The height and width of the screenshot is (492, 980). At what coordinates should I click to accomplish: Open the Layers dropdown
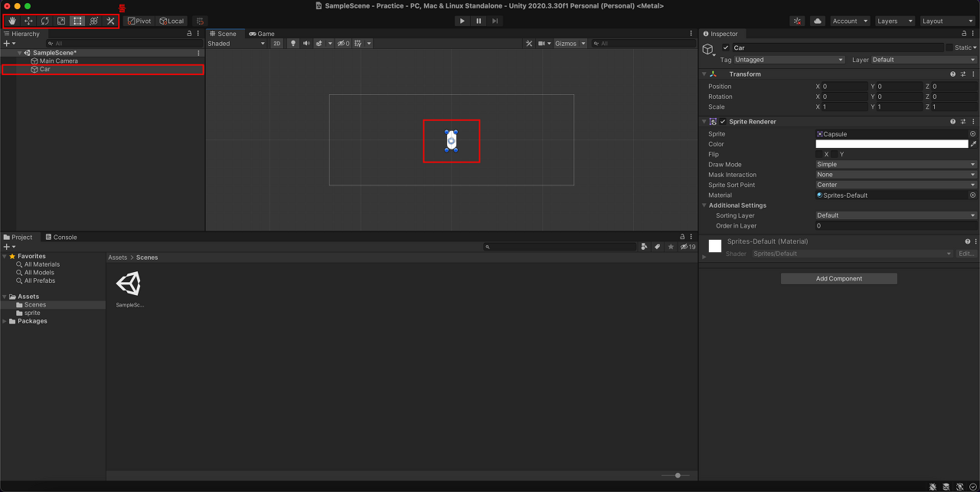[x=895, y=21]
